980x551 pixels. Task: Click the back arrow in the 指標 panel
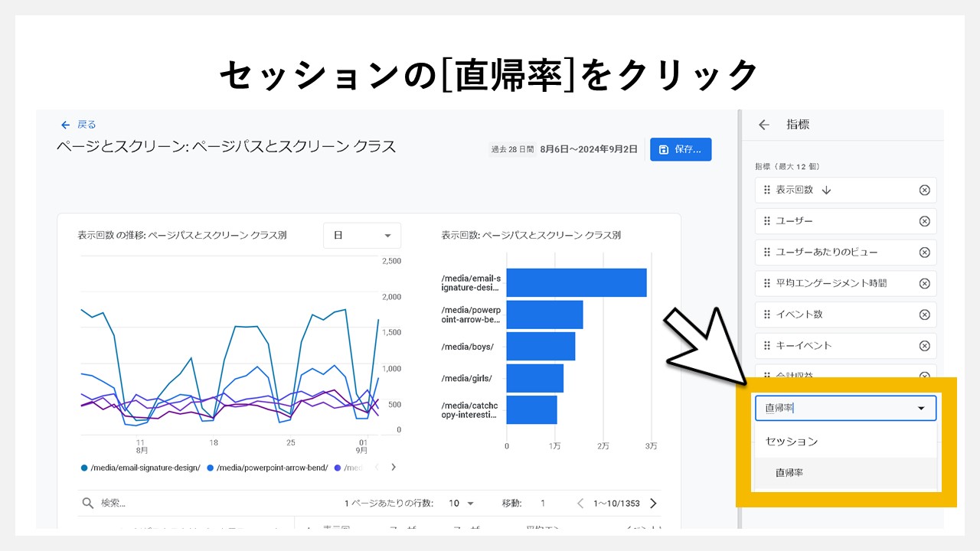click(x=763, y=124)
